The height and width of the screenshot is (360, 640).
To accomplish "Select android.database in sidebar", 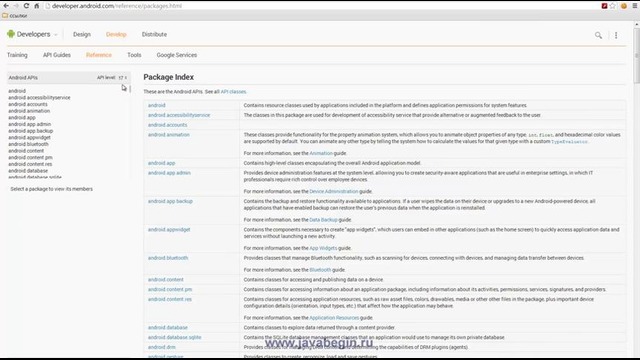I will pyautogui.click(x=28, y=171).
